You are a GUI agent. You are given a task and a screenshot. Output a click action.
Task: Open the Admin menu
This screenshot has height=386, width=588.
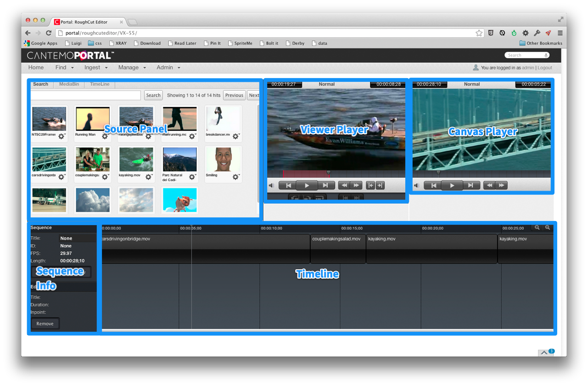pyautogui.click(x=168, y=68)
